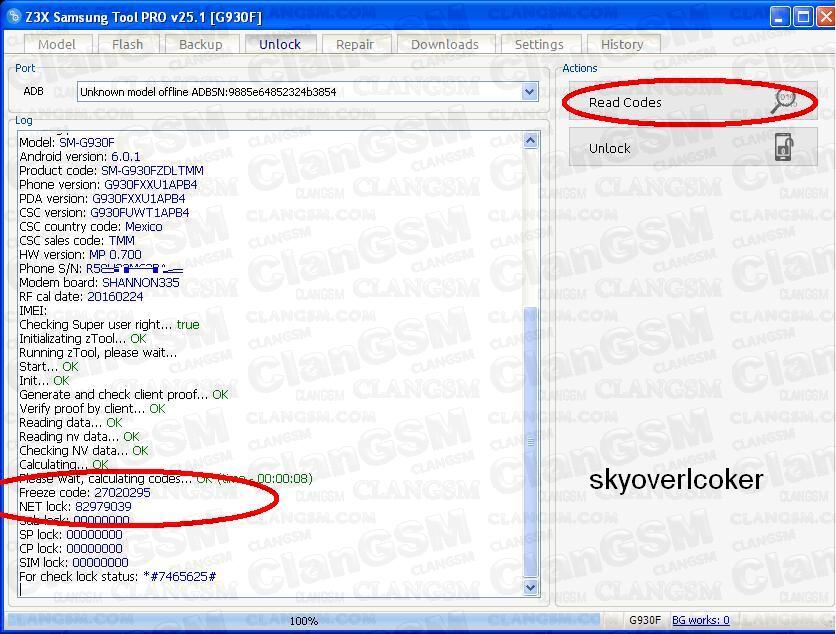Click the 'Init... OK' log line

(44, 381)
